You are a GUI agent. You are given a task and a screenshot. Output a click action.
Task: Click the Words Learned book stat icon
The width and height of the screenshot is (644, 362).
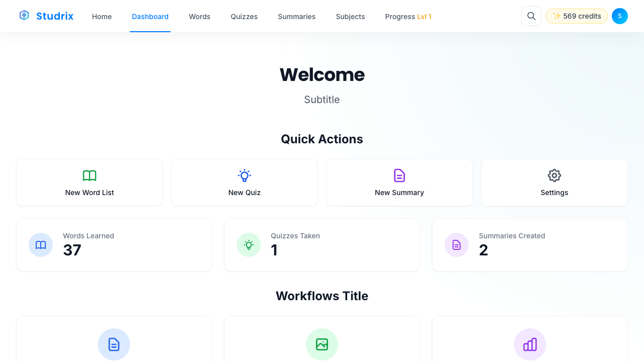click(41, 245)
